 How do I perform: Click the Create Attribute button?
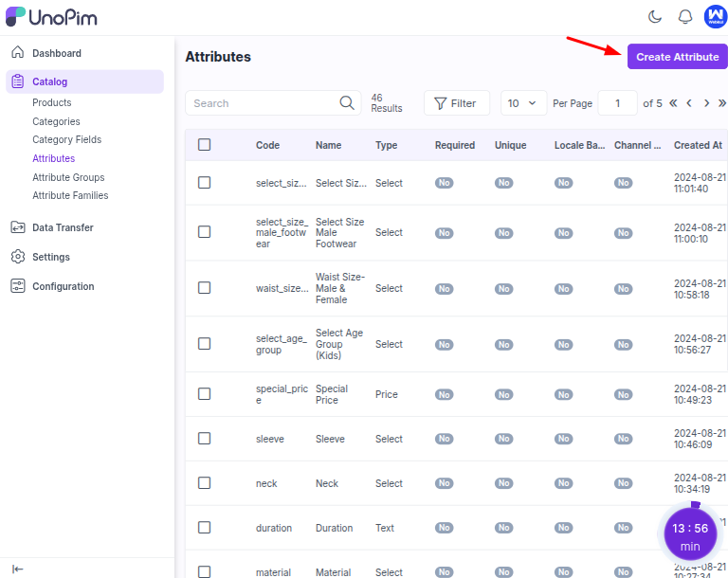click(677, 57)
